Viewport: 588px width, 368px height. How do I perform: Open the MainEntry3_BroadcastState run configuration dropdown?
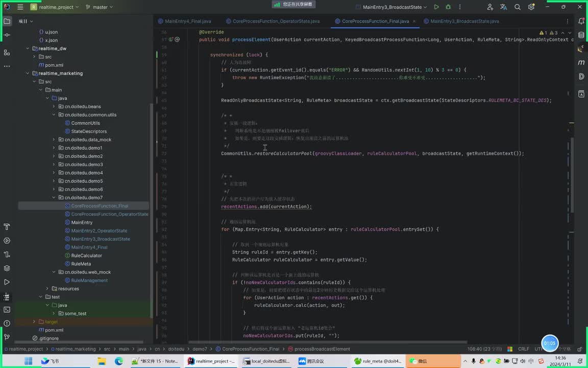[391, 7]
